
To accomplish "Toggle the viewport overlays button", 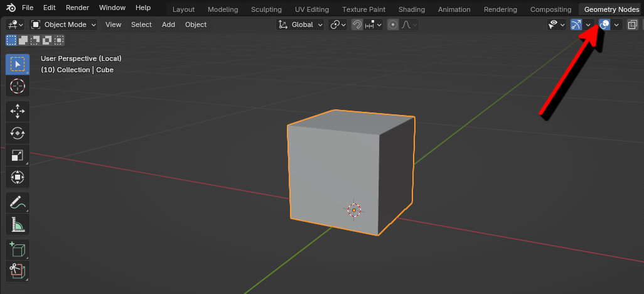I will pyautogui.click(x=604, y=24).
